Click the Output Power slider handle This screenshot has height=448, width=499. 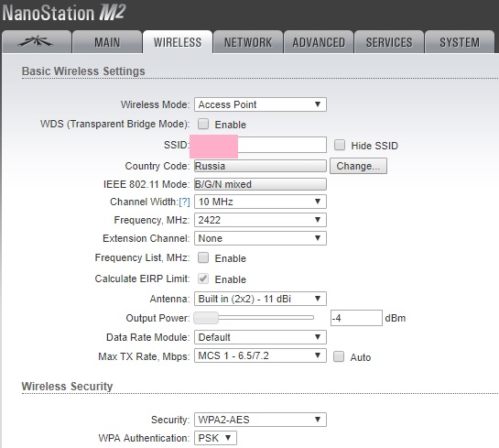click(206, 318)
